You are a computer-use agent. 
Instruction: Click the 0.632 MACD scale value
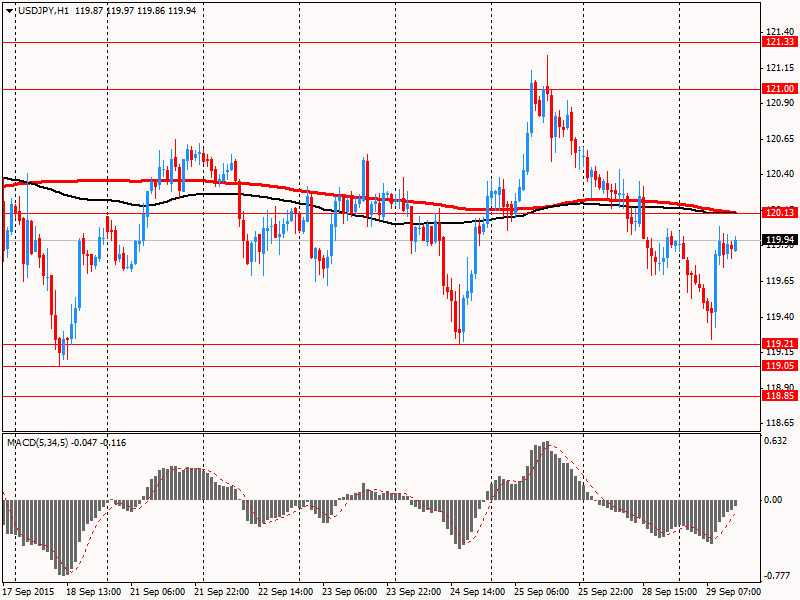[x=777, y=442]
